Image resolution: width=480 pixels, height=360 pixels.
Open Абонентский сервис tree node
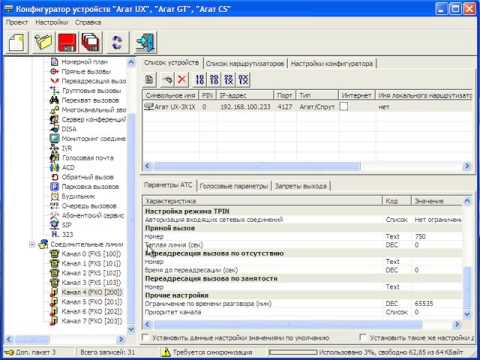[93, 216]
